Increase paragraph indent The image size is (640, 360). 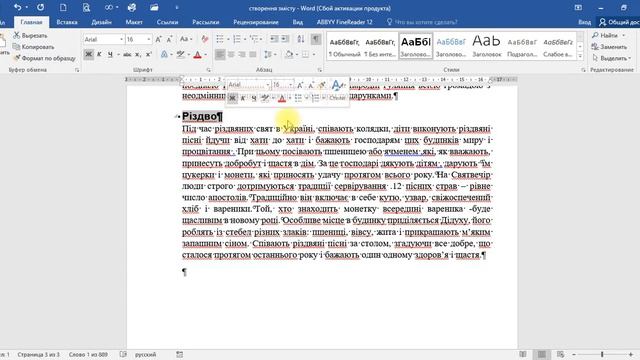[x=285, y=39]
